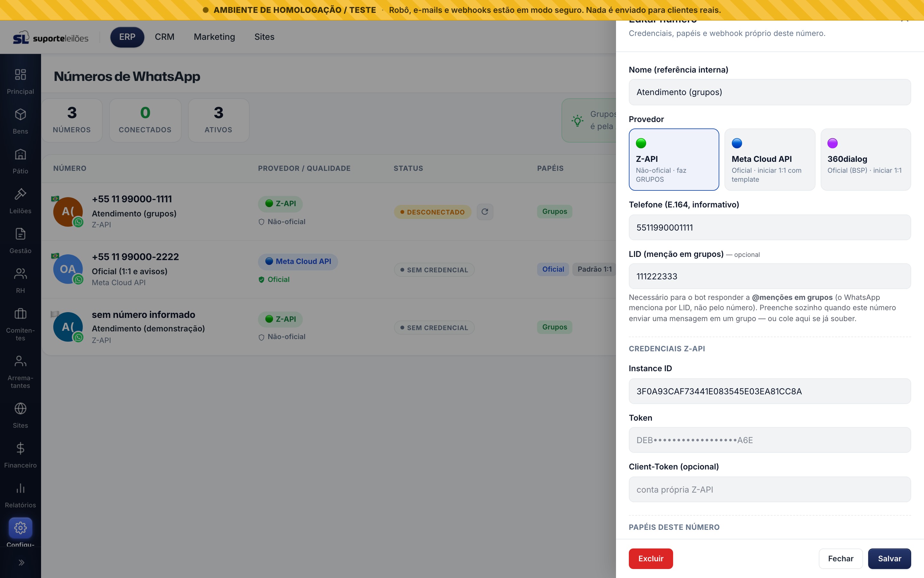Click the number +55 11 99000-2222
This screenshot has width=924, height=578.
(x=135, y=257)
